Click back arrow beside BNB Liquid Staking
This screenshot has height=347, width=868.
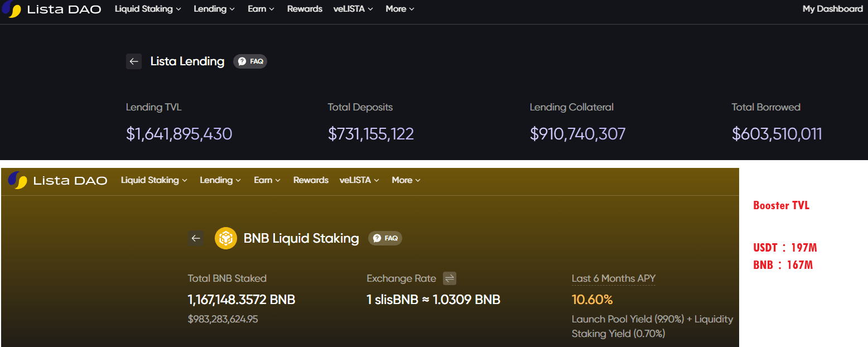point(195,238)
